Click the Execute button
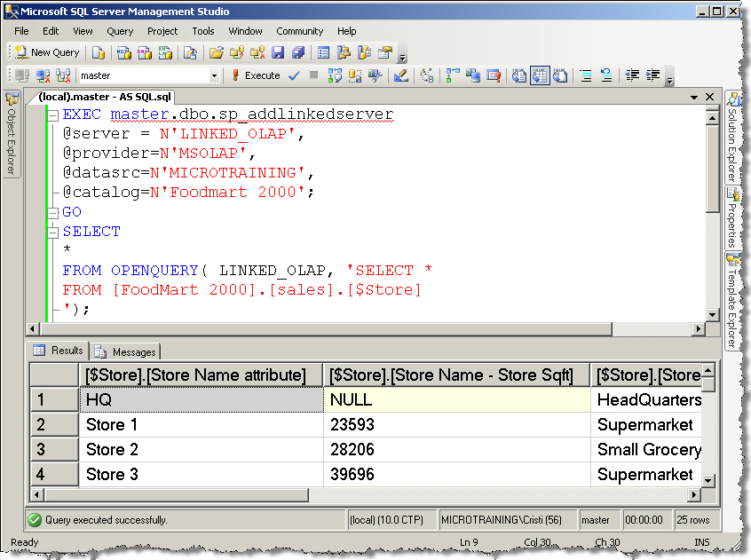 tap(256, 75)
